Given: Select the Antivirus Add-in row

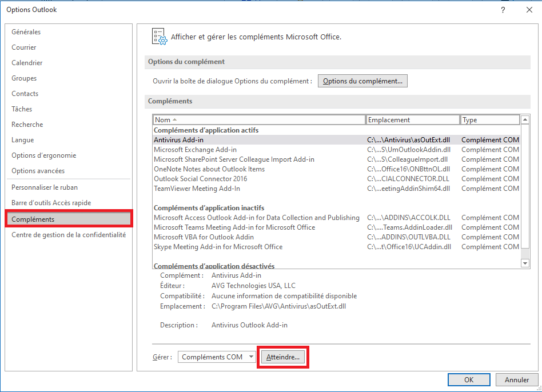Looking at the screenshot, I should 336,140.
